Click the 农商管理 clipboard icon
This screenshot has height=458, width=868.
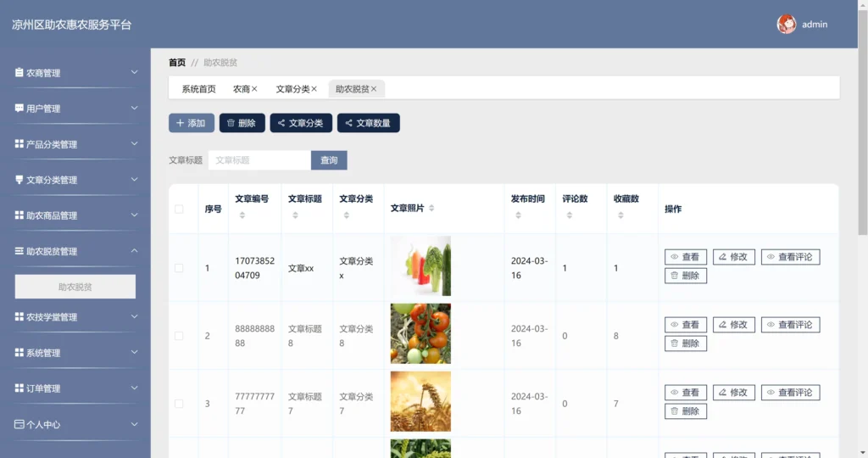tap(19, 73)
